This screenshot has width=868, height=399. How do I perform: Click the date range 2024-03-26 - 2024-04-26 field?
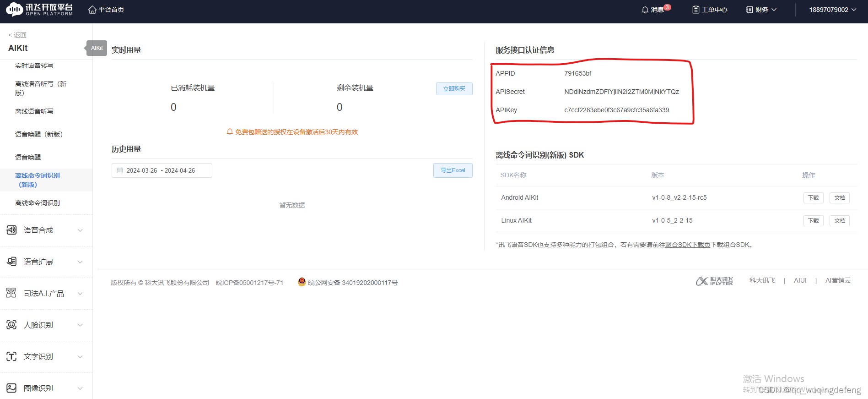point(162,170)
